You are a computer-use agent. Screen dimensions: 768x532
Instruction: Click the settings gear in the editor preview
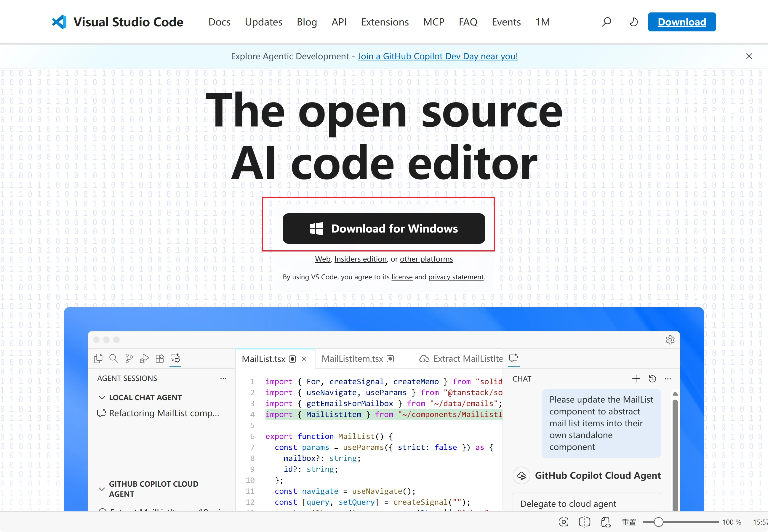(670, 340)
